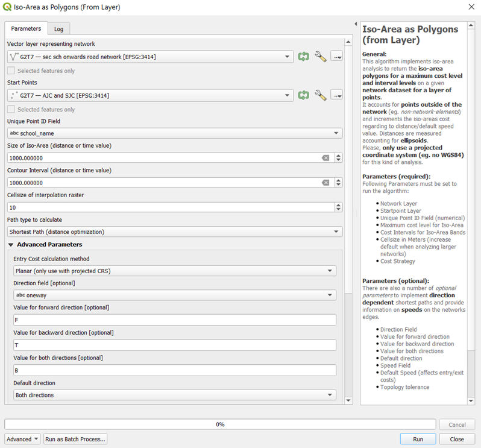This screenshot has height=448, width=481.
Task: Open advanced options wrench for network layer
Action: (x=320, y=57)
